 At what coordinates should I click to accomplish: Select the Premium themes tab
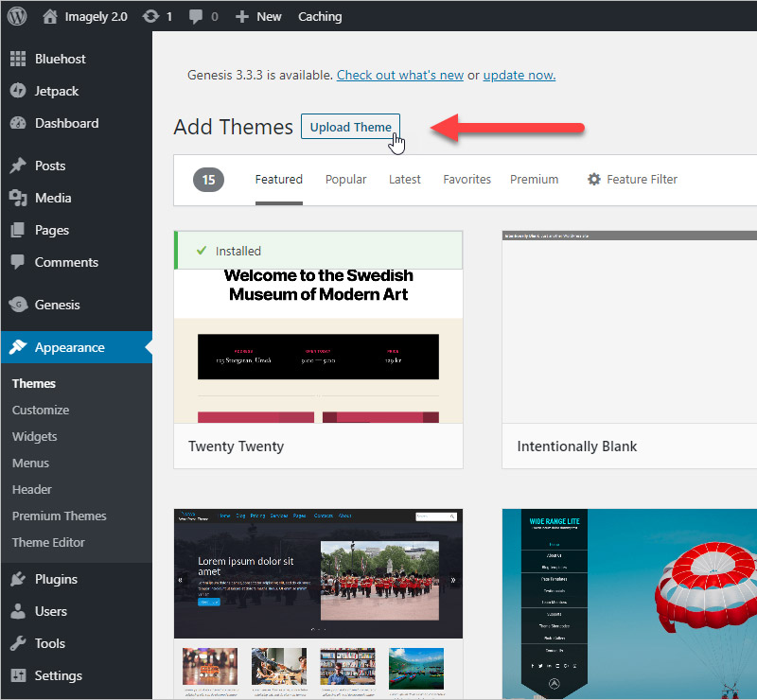click(x=534, y=179)
